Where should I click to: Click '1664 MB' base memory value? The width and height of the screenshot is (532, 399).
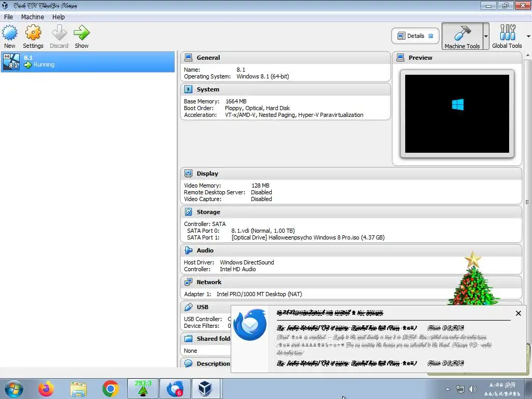click(236, 101)
